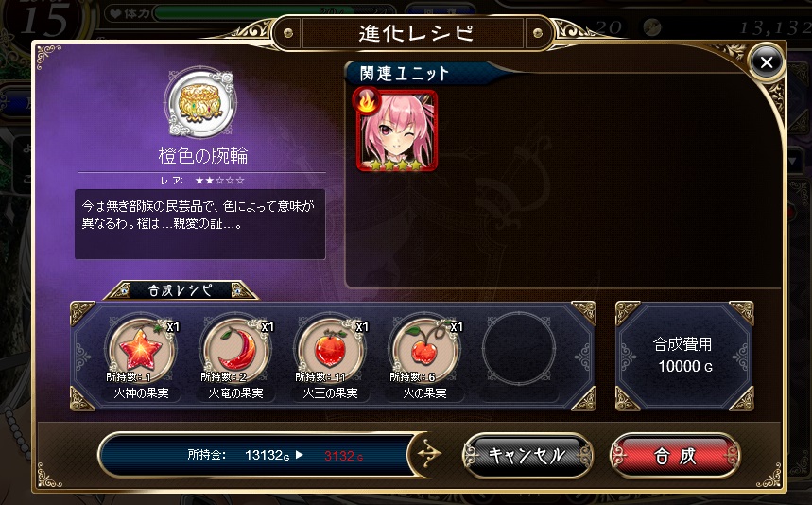812x505 pixels.
Task: Click the 火王の果実 apple icon
Action: (330, 350)
